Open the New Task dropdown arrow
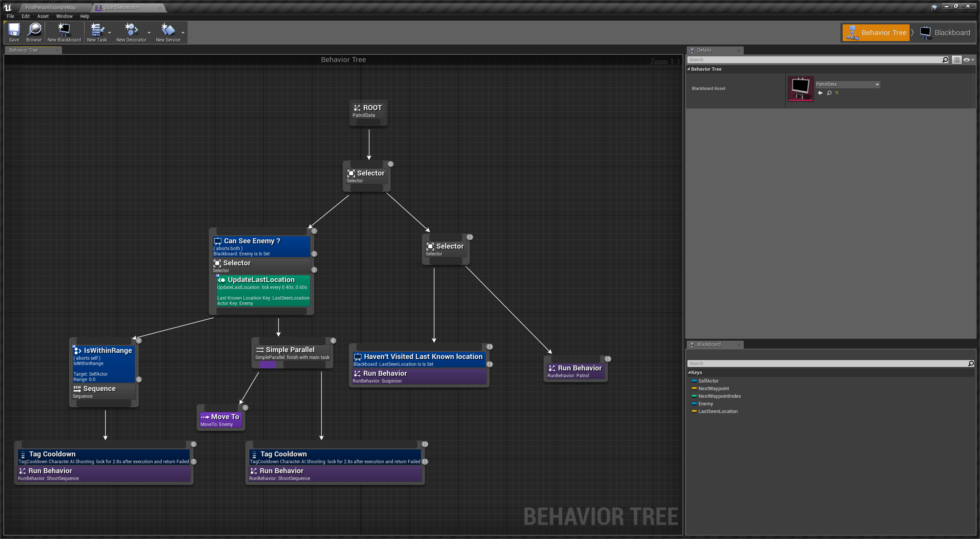The height and width of the screenshot is (539, 980). pos(110,33)
